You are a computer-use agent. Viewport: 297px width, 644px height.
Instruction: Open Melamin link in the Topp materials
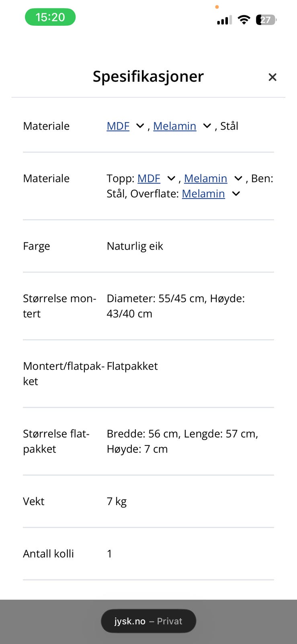point(205,178)
